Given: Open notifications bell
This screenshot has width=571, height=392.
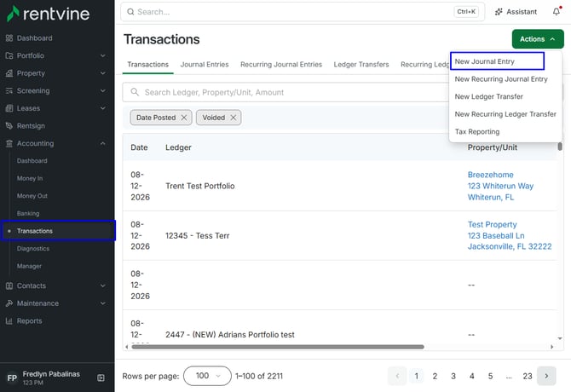Looking at the screenshot, I should point(557,12).
